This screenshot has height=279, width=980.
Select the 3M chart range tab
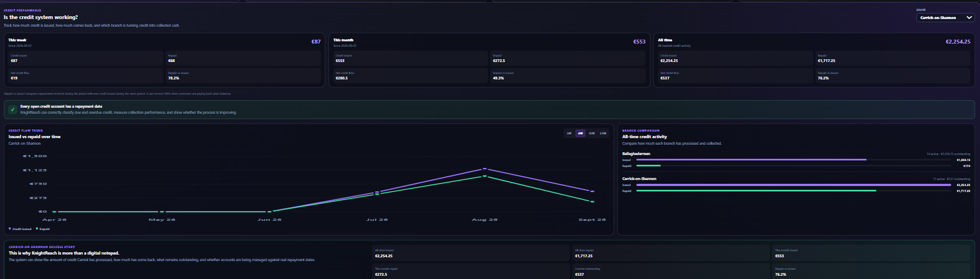[569, 133]
